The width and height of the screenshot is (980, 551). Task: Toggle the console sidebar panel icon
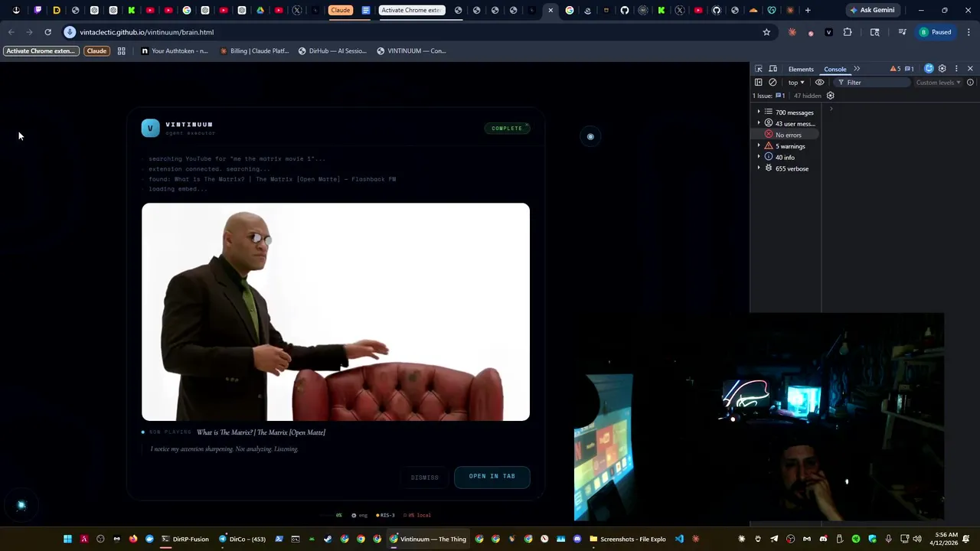(x=759, y=83)
